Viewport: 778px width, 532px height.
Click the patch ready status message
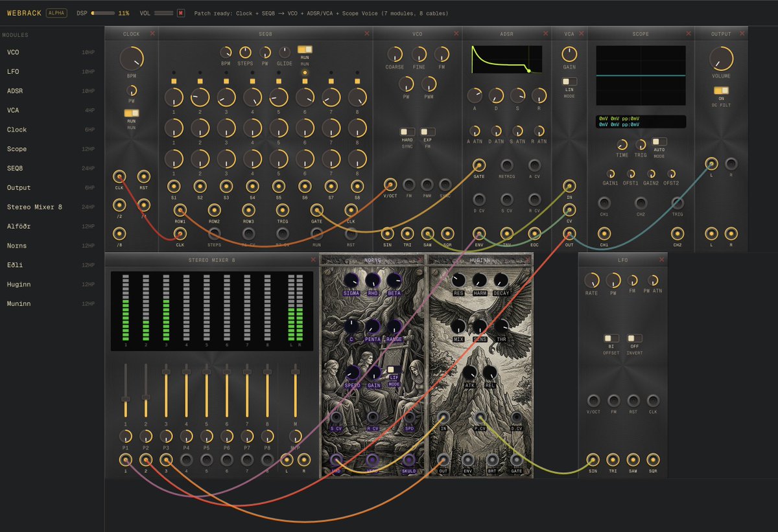(x=321, y=13)
